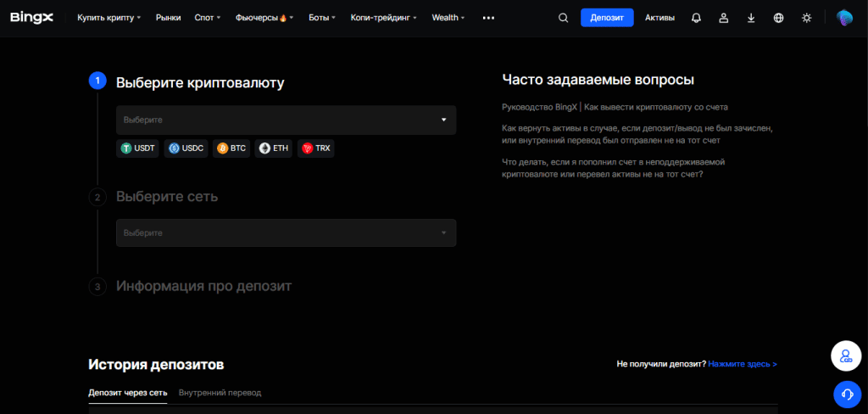Open the headset support chat icon
The height and width of the screenshot is (414, 868).
(847, 394)
